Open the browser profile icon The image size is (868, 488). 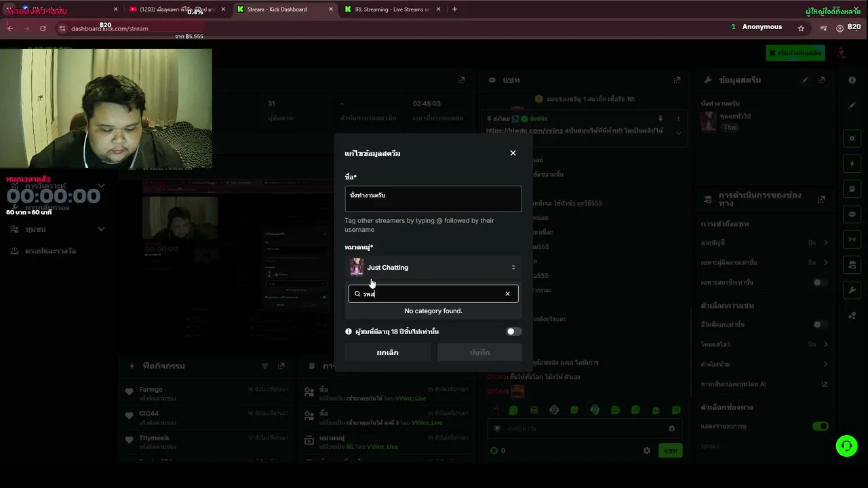click(840, 28)
